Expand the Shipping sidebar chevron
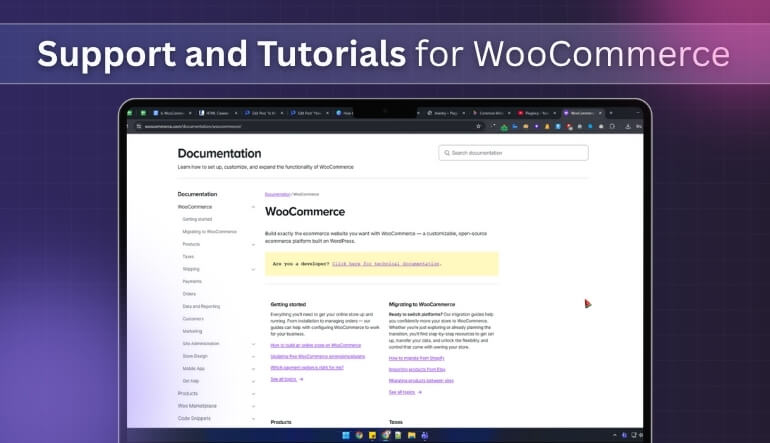770x443 pixels. coord(253,270)
